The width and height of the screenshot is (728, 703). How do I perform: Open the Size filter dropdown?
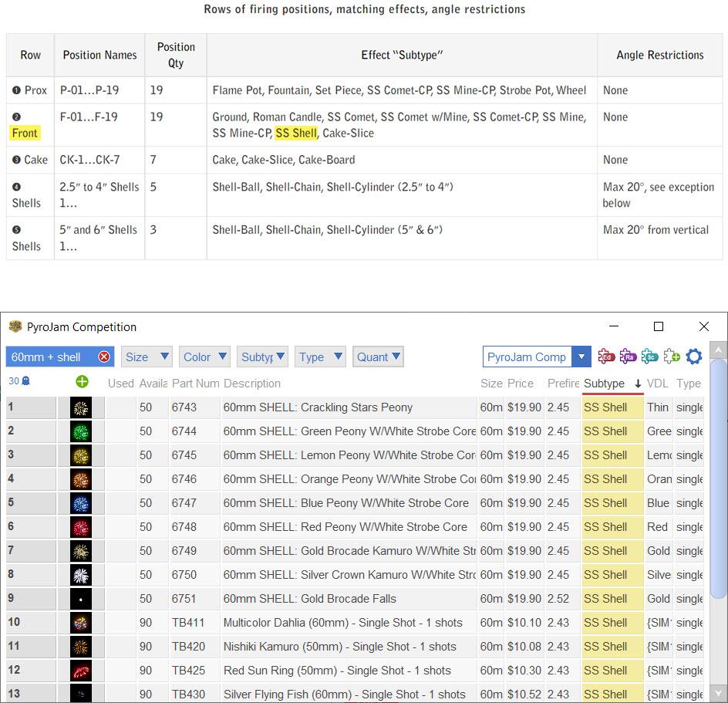147,357
